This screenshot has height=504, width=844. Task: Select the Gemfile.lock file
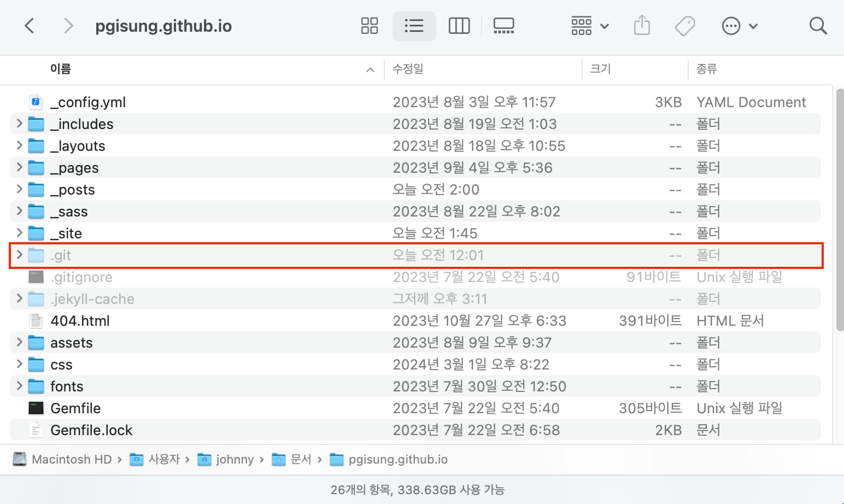click(x=91, y=430)
